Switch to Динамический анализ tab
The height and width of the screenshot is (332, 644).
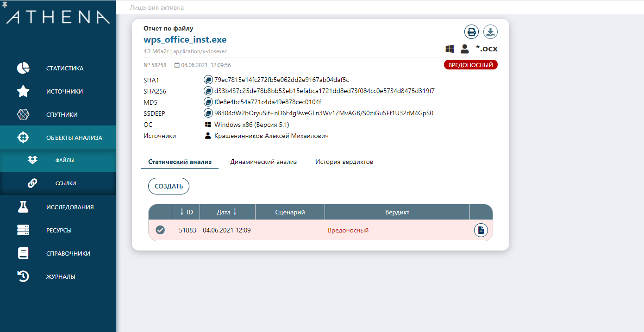263,162
